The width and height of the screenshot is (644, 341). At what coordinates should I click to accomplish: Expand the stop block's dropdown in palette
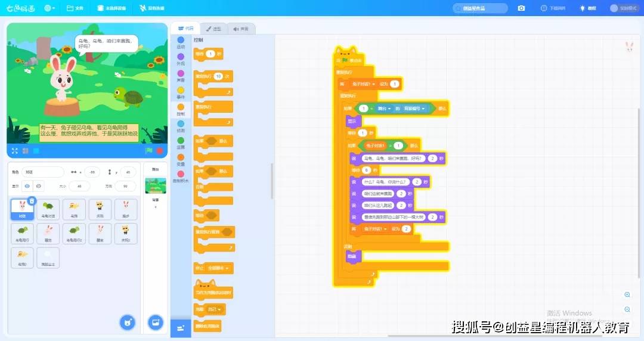coord(218,268)
